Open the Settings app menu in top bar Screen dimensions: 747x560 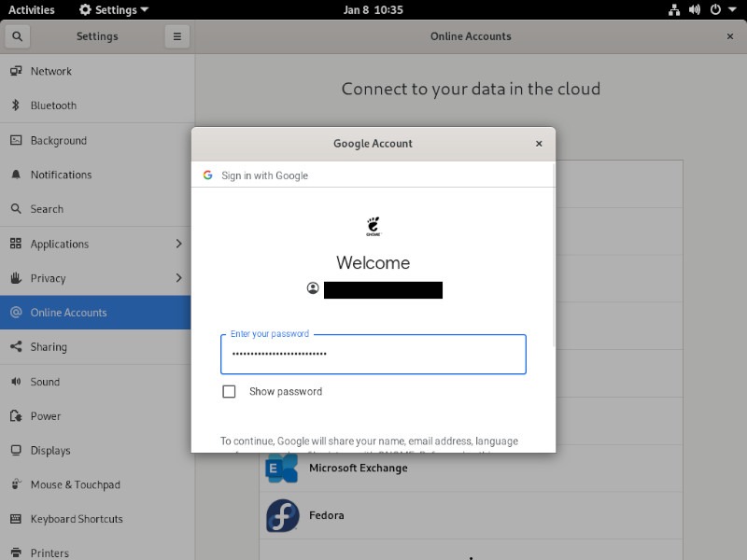[x=111, y=9]
